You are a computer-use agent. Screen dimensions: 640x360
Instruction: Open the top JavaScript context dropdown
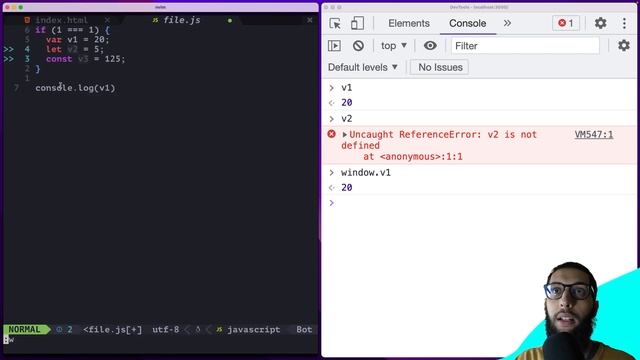tap(393, 46)
